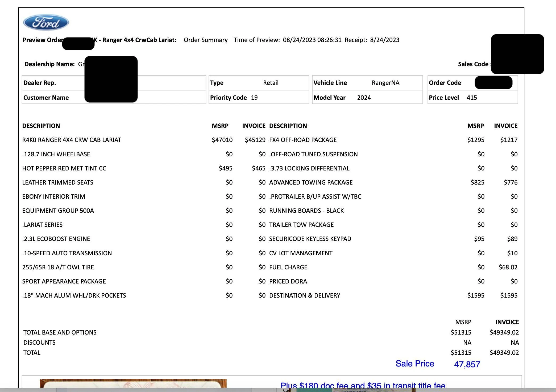Select the '.10-SPEED AUTO TRANSMISSION' line
This screenshot has height=392, width=556.
click(x=67, y=253)
